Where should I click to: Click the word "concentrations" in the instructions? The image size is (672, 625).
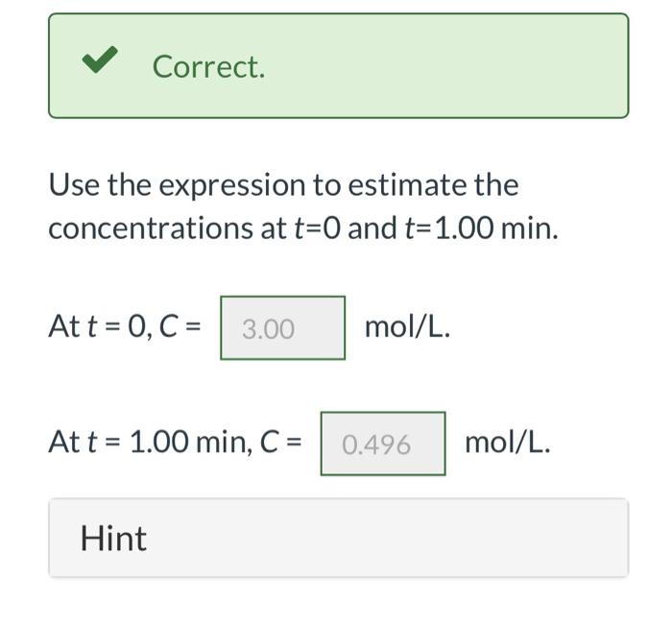coord(152,228)
